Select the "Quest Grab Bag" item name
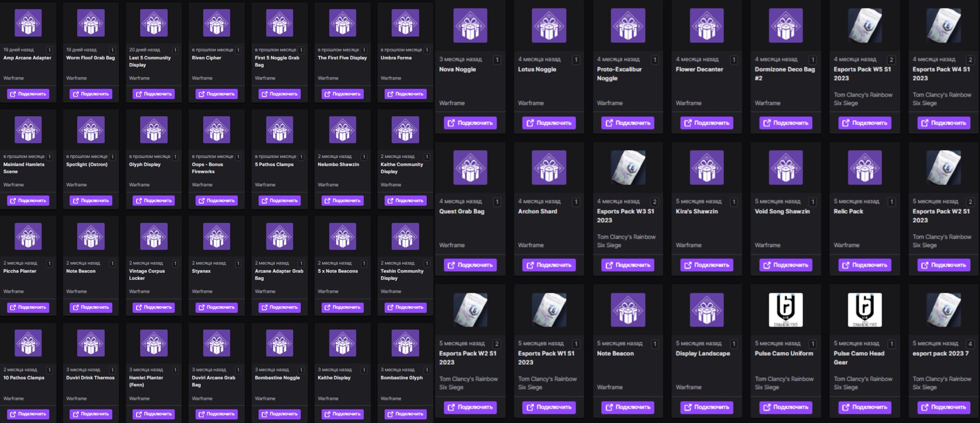 [462, 212]
